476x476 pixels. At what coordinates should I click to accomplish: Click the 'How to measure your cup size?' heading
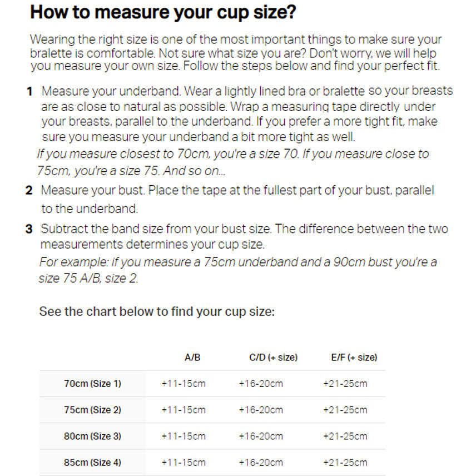click(x=163, y=13)
